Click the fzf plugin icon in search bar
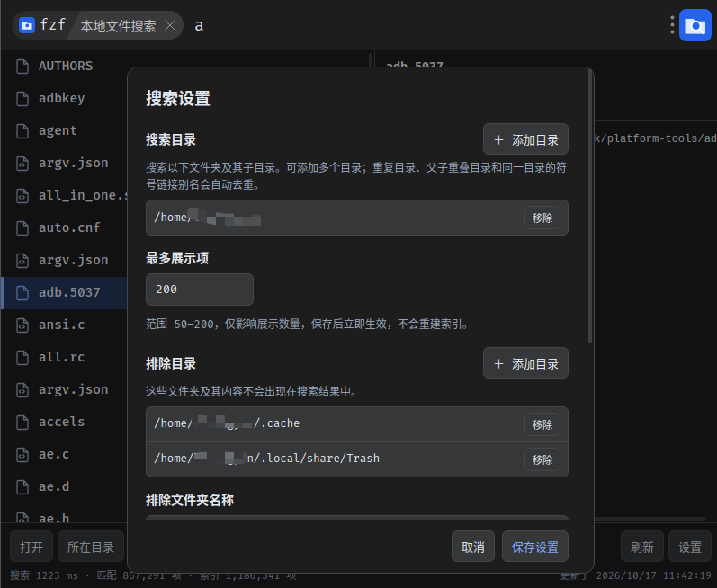This screenshot has height=588, width=717. (27, 25)
